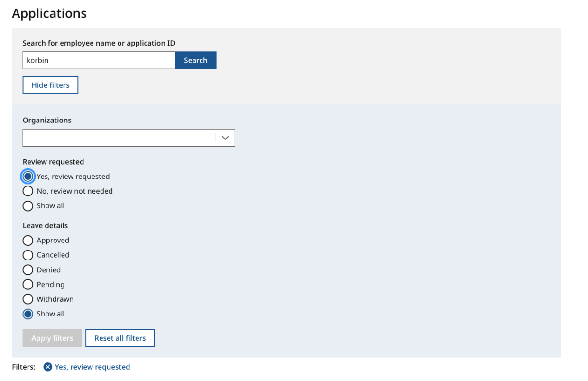Focus the employee name search field
The width and height of the screenshot is (588, 381).
click(99, 60)
